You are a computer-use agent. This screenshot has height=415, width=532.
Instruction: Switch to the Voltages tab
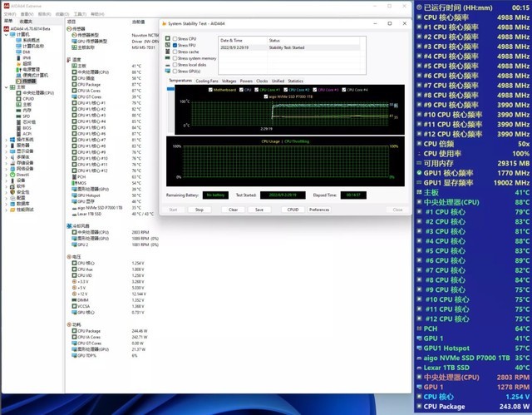[229, 82]
